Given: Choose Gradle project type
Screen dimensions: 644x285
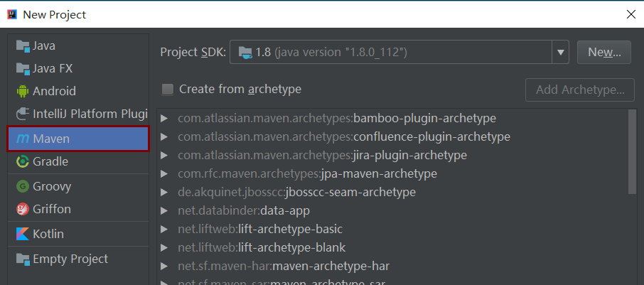Looking at the screenshot, I should pyautogui.click(x=78, y=161).
